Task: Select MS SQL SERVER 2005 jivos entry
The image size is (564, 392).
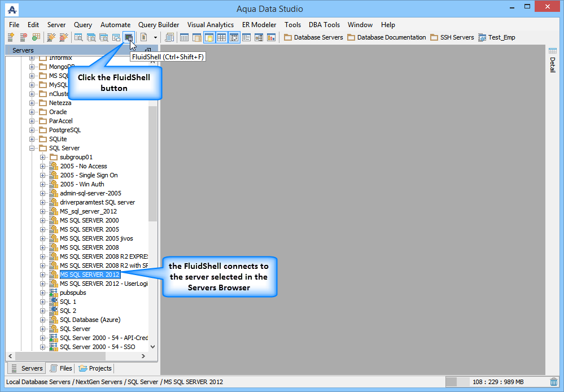Action: [97, 239]
